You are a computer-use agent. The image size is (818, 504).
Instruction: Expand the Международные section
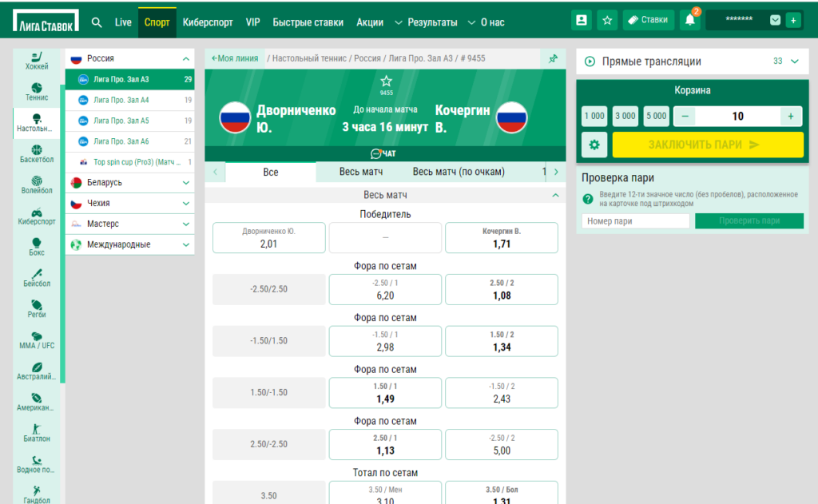(x=130, y=244)
